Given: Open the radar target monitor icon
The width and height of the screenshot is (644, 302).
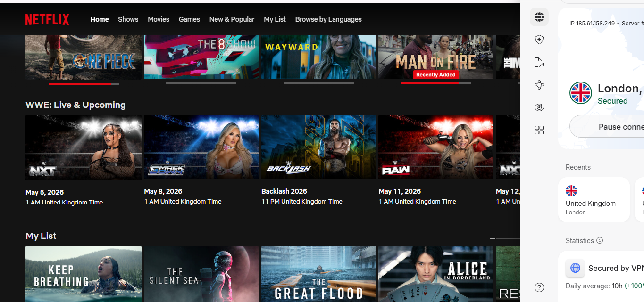Looking at the screenshot, I should (x=539, y=107).
